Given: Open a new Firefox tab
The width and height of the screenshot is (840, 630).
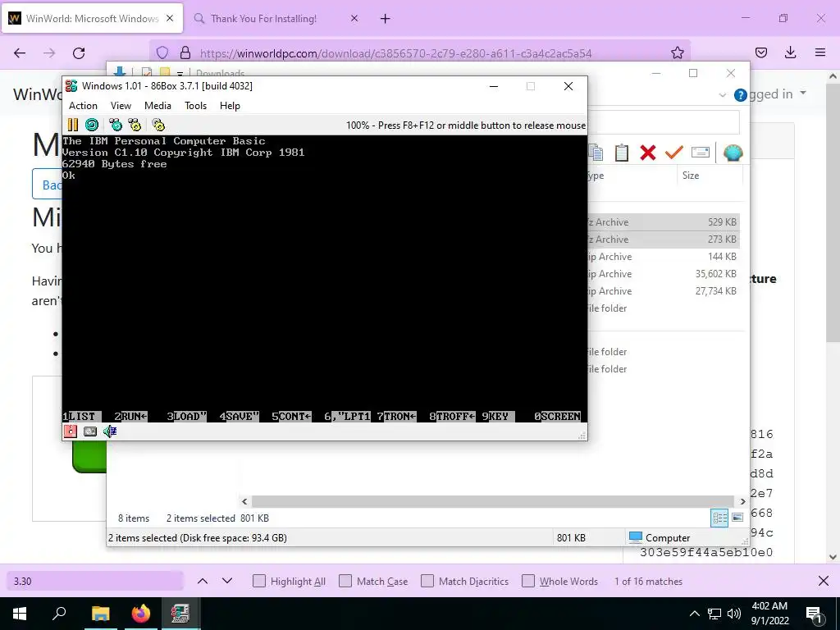Looking at the screenshot, I should pyautogui.click(x=386, y=19).
